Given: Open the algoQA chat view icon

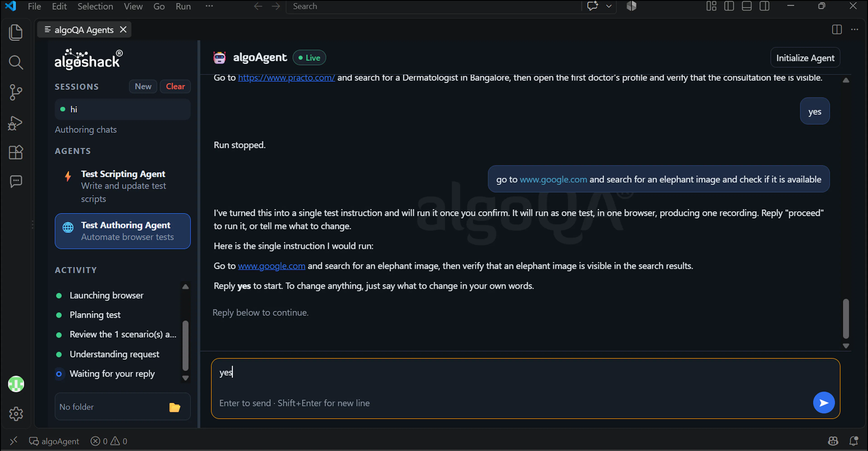Looking at the screenshot, I should click(x=16, y=181).
